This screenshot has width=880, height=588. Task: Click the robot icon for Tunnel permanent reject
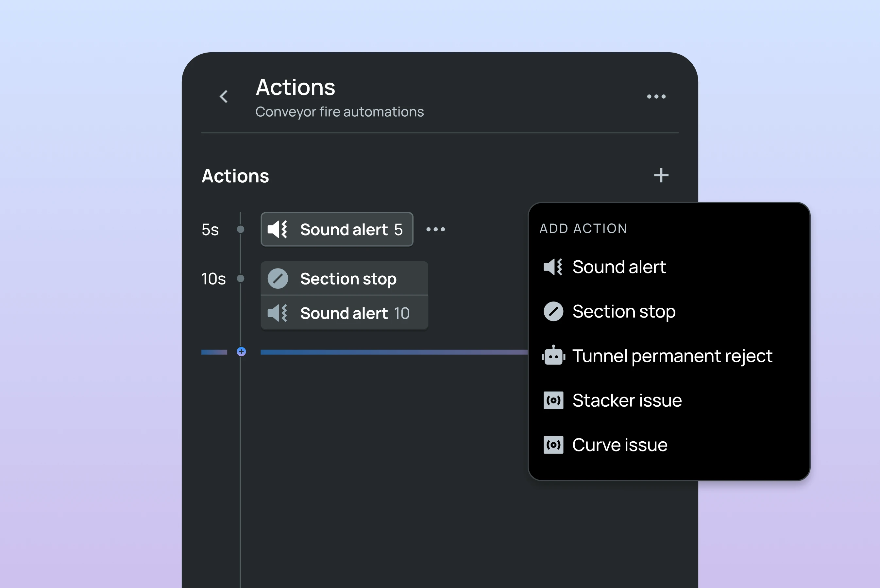tap(553, 356)
